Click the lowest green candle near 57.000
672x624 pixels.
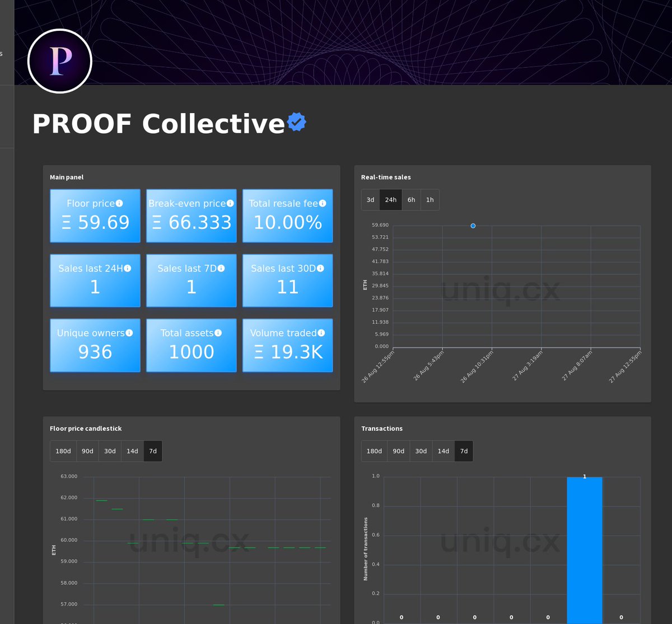[218, 605]
